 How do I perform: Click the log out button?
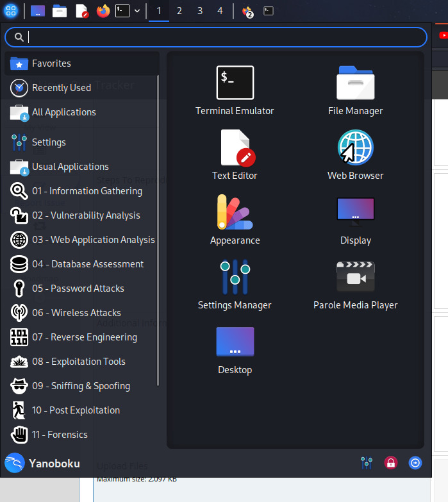click(415, 462)
